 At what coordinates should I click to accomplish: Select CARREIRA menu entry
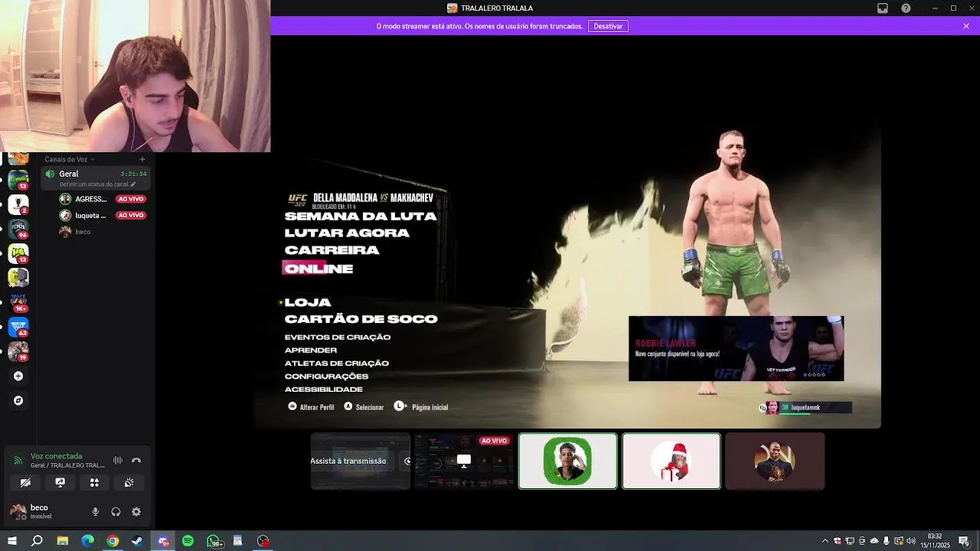tap(332, 250)
